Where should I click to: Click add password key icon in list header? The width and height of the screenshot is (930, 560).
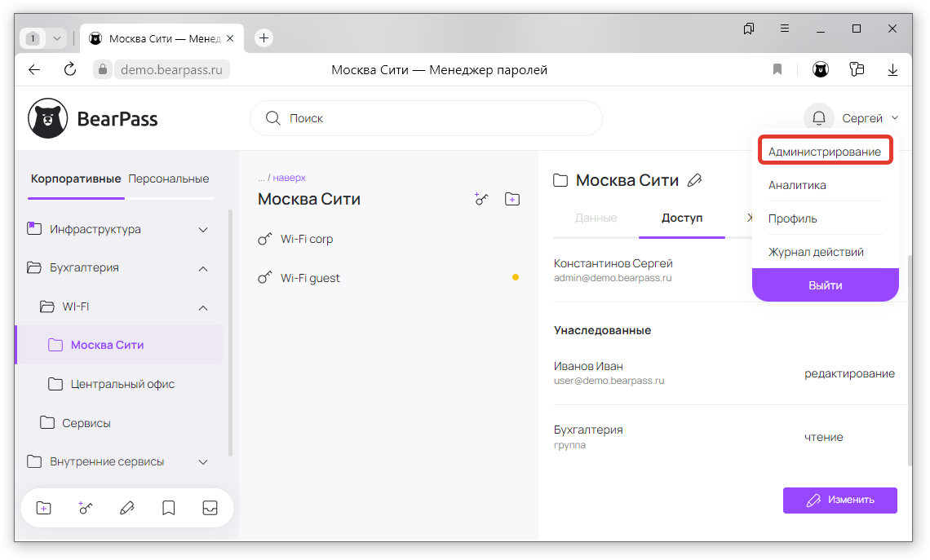(481, 199)
